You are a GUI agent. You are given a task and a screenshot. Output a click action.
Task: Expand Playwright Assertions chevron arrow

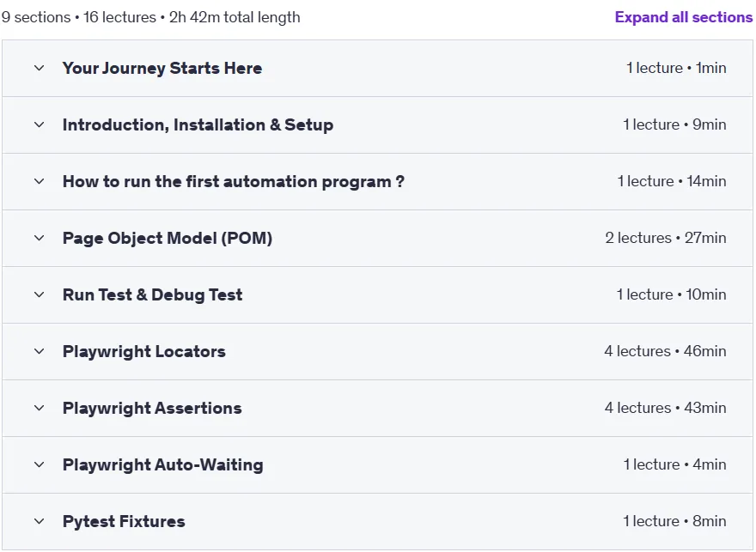click(39, 408)
